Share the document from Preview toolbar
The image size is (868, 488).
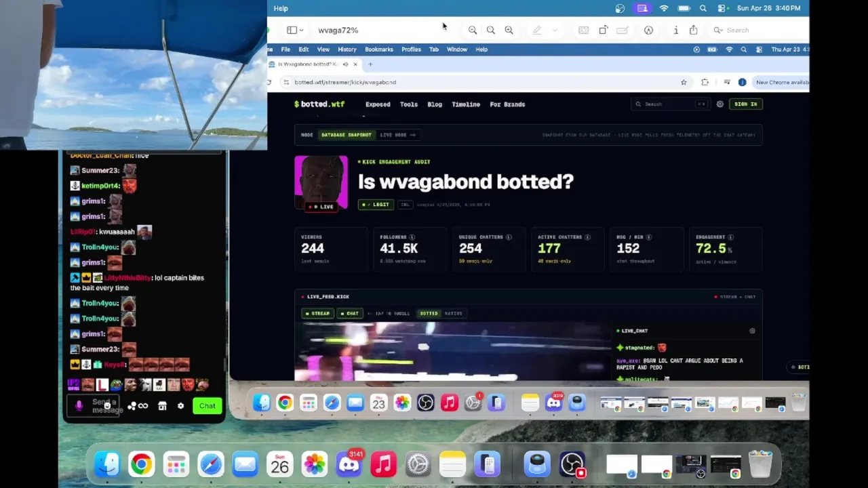pyautogui.click(x=693, y=30)
